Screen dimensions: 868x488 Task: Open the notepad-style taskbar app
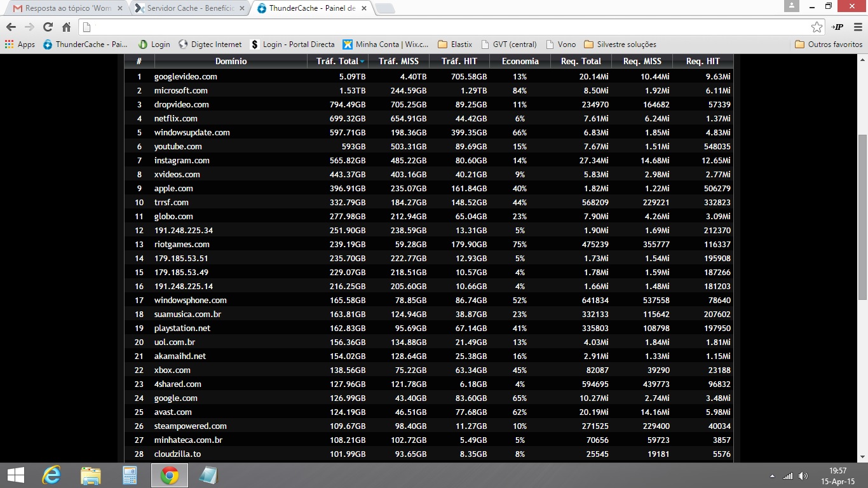208,475
